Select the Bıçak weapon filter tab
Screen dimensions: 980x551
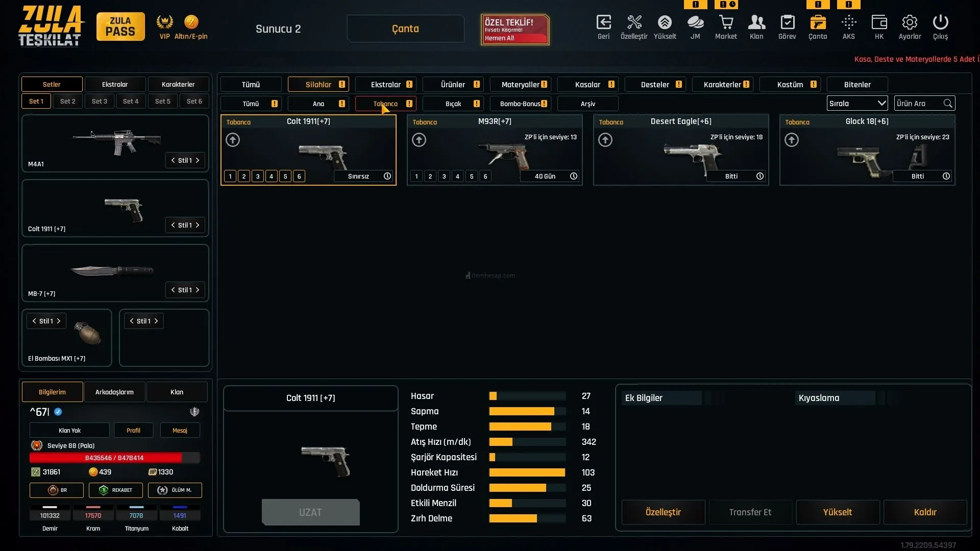[453, 104]
